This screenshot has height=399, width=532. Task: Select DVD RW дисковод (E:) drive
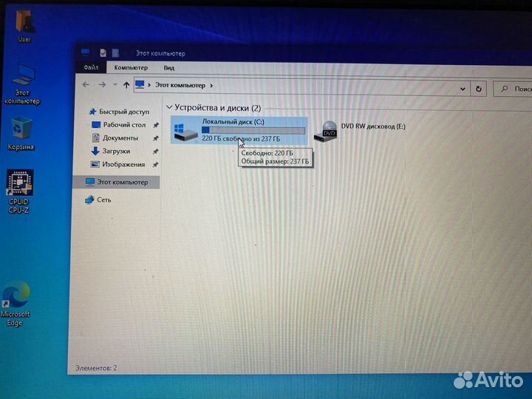(359, 131)
